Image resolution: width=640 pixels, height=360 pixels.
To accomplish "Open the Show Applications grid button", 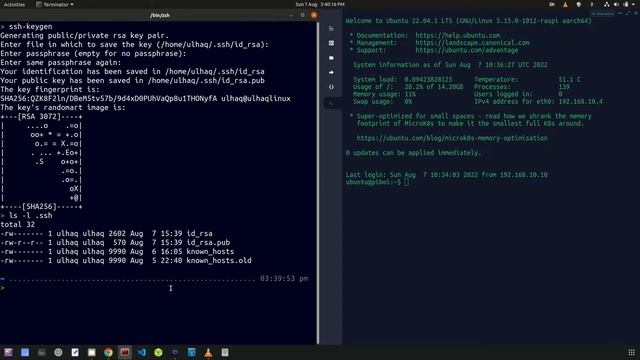I will click(631, 352).
